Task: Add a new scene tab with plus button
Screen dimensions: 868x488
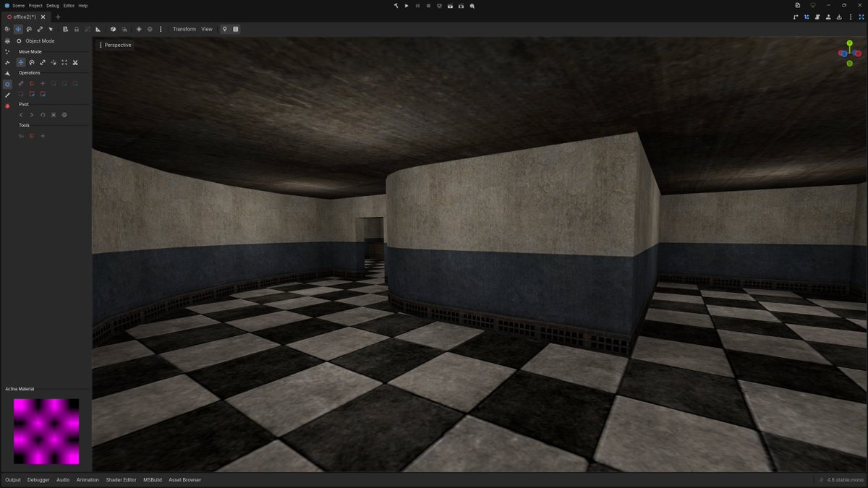Action: click(x=58, y=17)
